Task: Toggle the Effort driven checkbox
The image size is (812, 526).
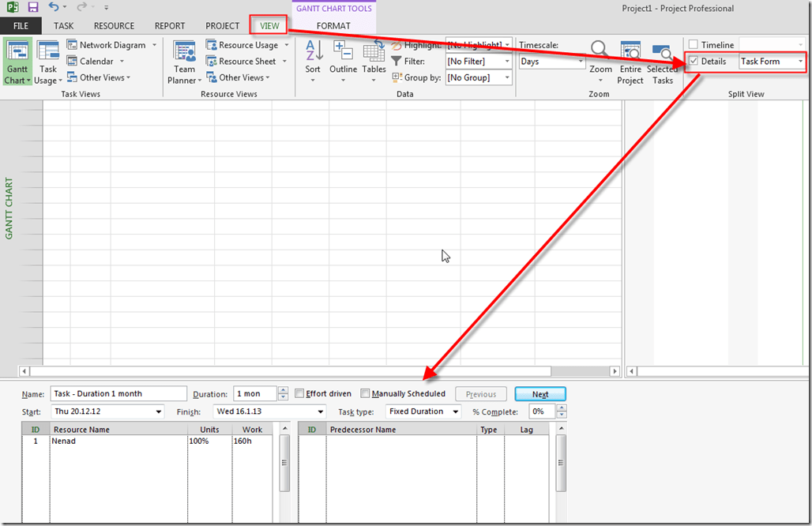Action: 299,393
